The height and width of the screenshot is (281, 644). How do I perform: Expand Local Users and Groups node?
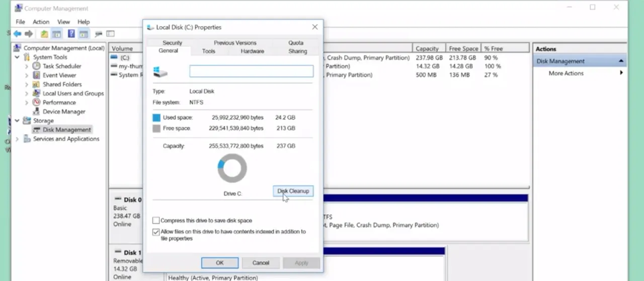[x=27, y=93]
